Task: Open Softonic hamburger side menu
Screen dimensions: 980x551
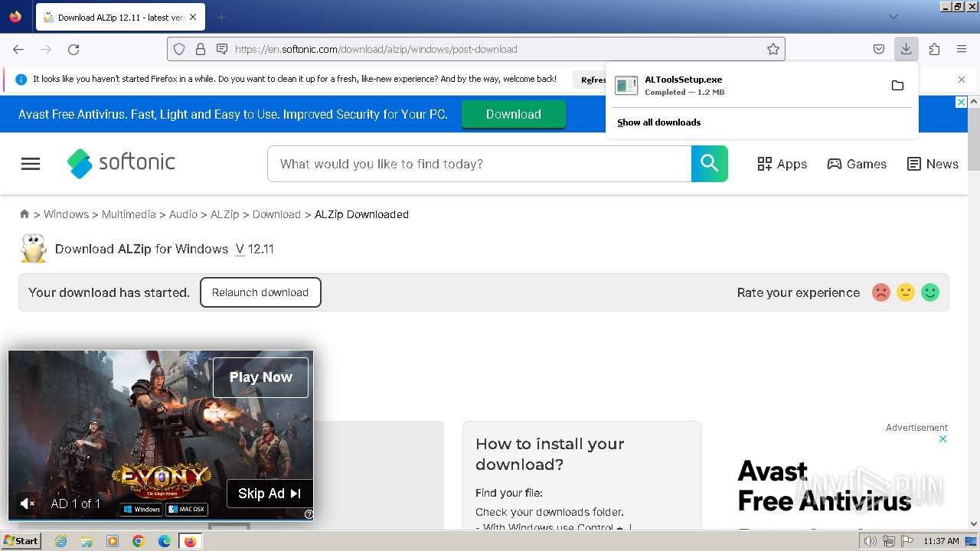Action: (x=31, y=164)
